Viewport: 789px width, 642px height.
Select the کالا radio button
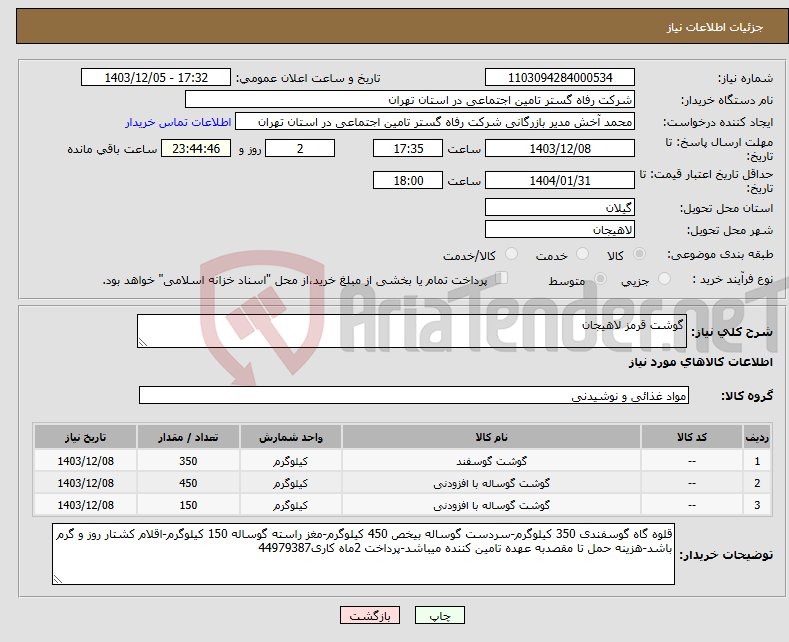(640, 254)
